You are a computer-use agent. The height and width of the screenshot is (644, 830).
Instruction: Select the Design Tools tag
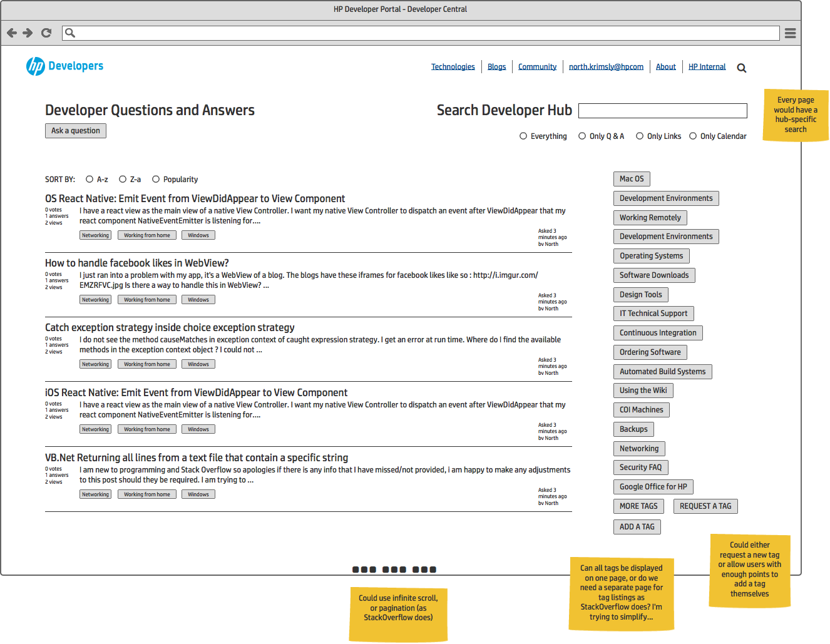tap(641, 295)
